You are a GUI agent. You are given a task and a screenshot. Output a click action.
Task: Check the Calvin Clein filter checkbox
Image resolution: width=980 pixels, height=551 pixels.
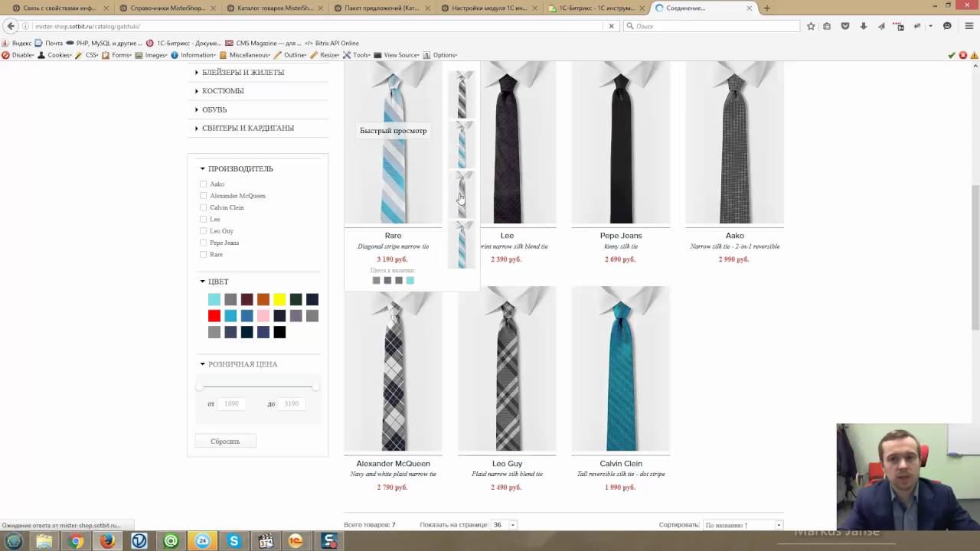tap(203, 207)
